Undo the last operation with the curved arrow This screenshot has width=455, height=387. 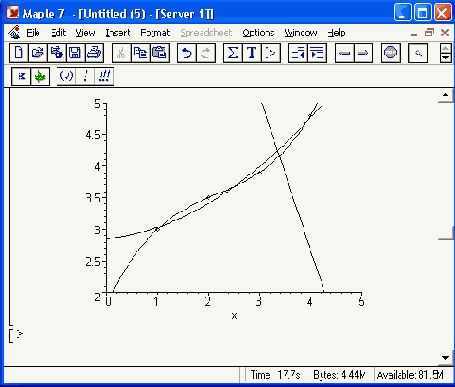point(187,53)
